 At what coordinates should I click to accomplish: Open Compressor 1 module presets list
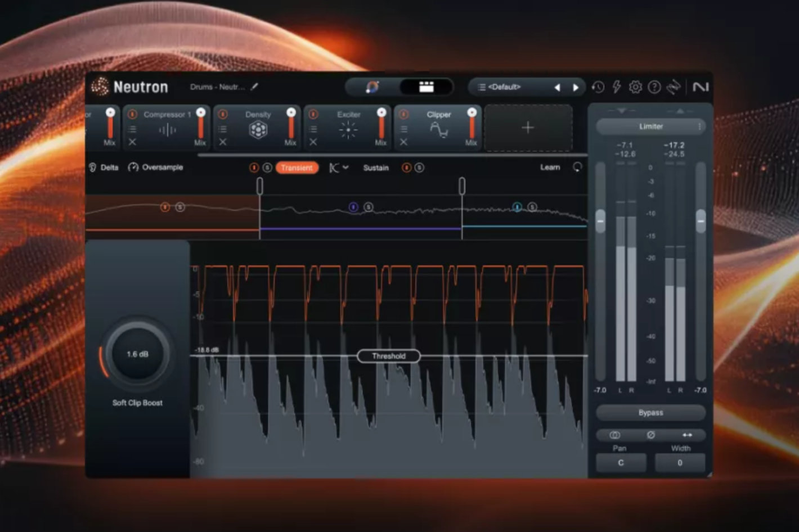click(132, 129)
